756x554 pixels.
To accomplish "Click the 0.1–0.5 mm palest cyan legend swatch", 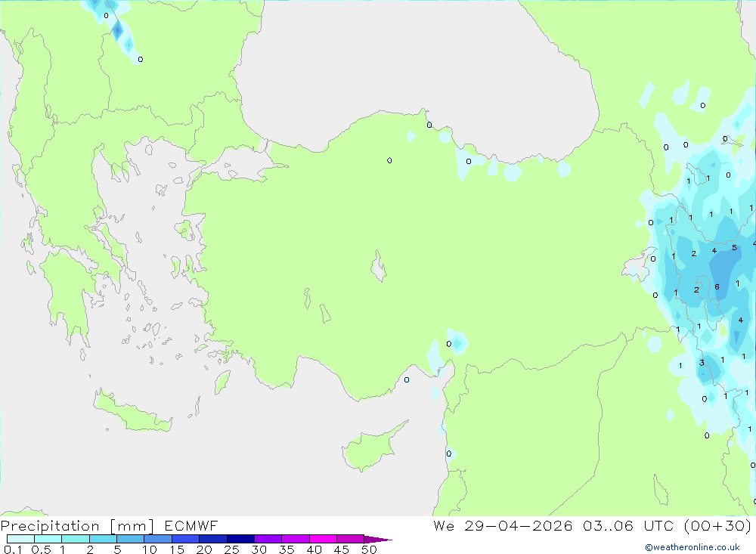I will (x=20, y=539).
